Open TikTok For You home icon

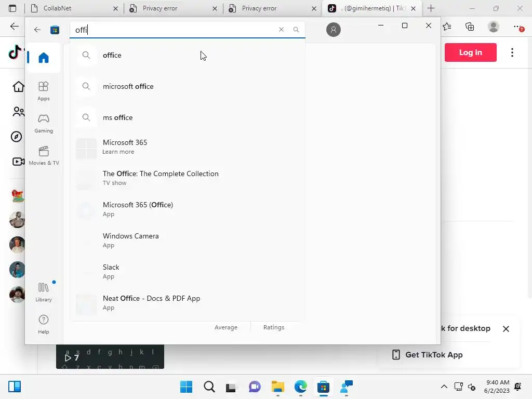tap(18, 87)
